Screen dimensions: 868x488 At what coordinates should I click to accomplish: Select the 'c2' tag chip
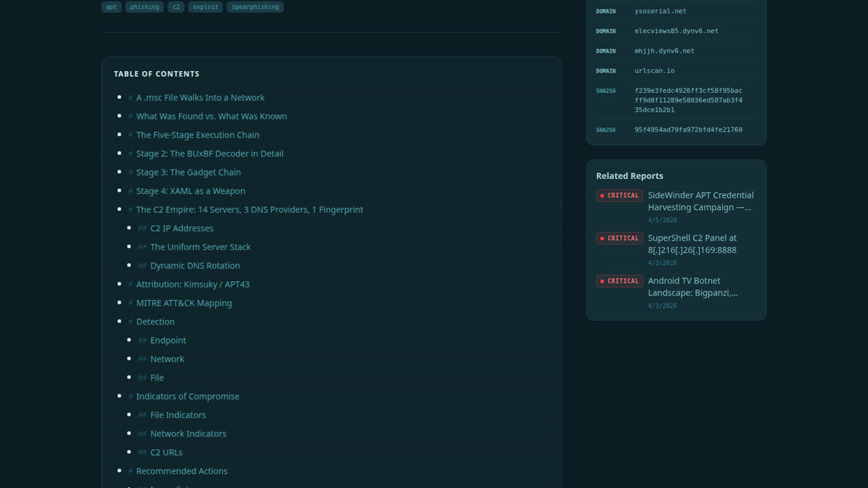(x=176, y=7)
